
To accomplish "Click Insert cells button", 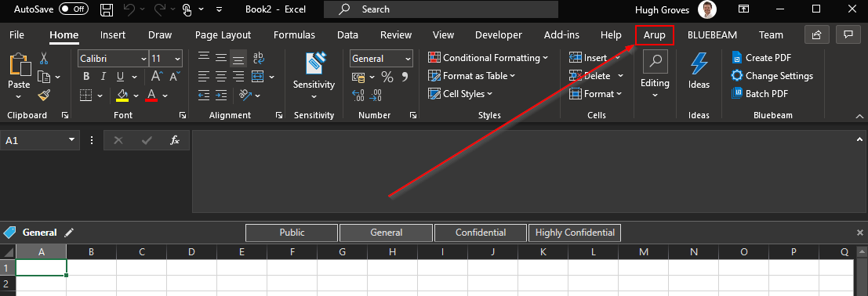I will pyautogui.click(x=588, y=57).
